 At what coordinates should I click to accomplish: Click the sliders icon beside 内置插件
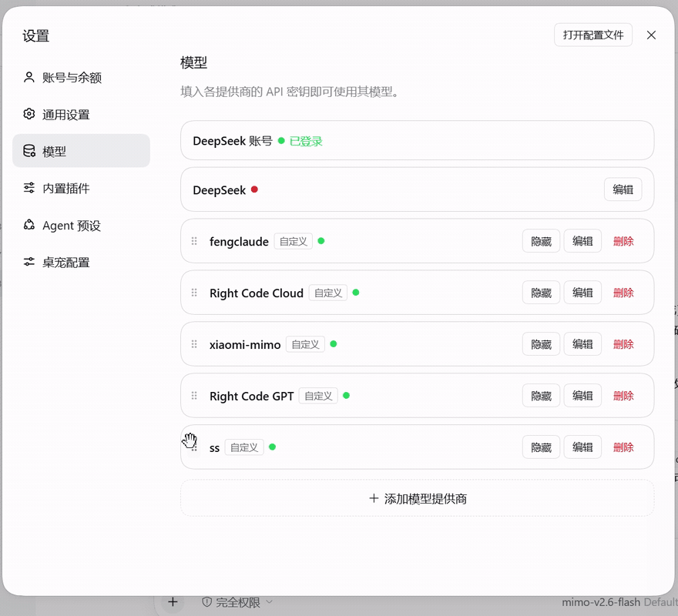29,188
